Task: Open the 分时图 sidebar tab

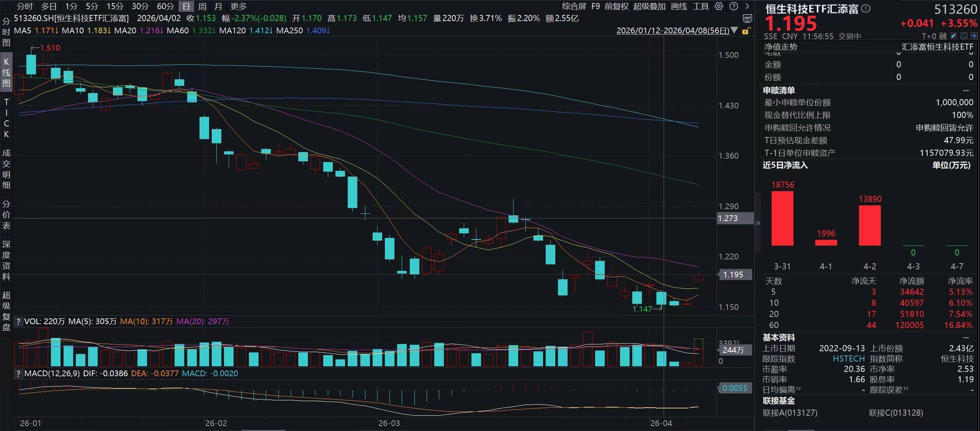Action: pos(6,32)
